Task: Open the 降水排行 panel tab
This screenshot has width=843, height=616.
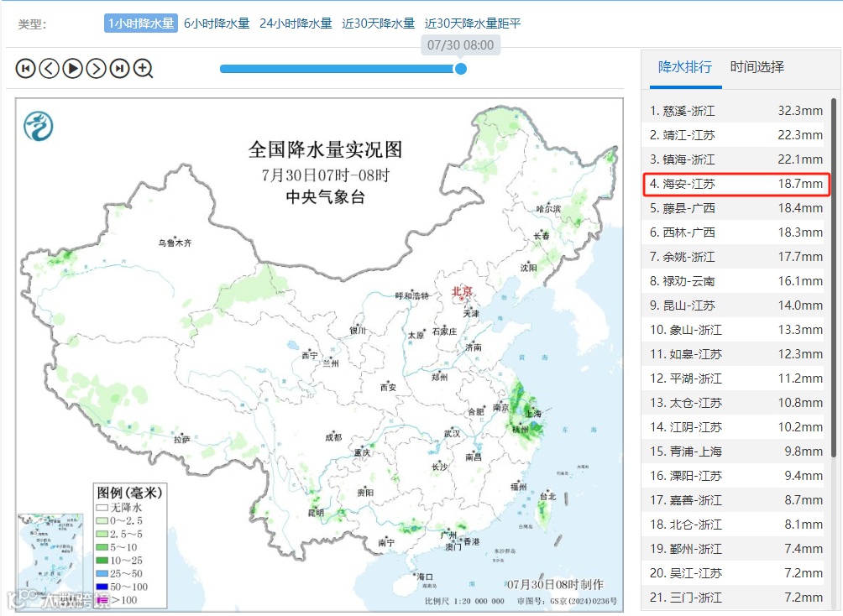Action: click(x=685, y=67)
